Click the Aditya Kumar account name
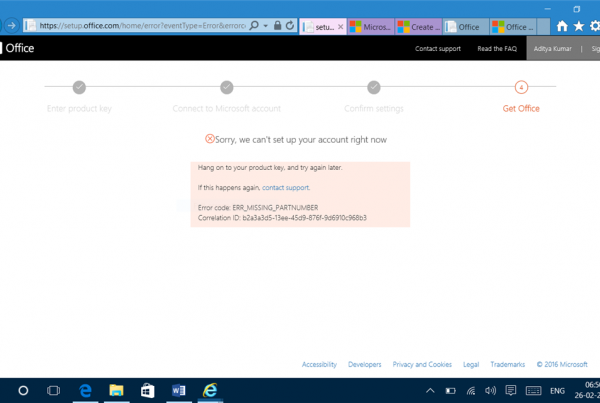 (552, 49)
